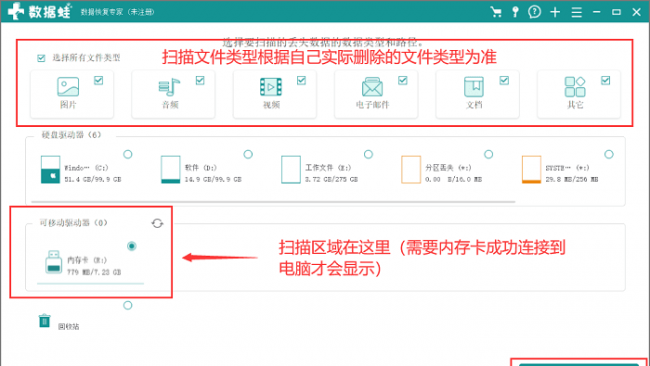Uncheck the 其它 checkbox
This screenshot has width=650, height=366.
pyautogui.click(x=606, y=80)
